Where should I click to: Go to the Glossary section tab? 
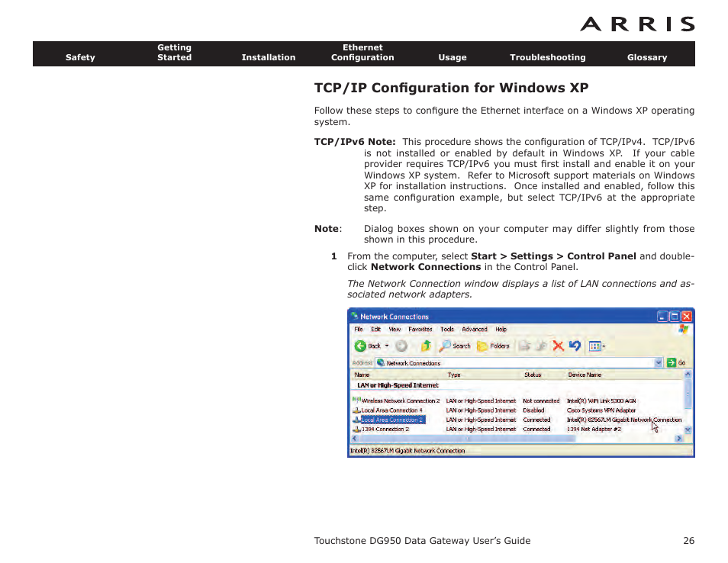(647, 57)
